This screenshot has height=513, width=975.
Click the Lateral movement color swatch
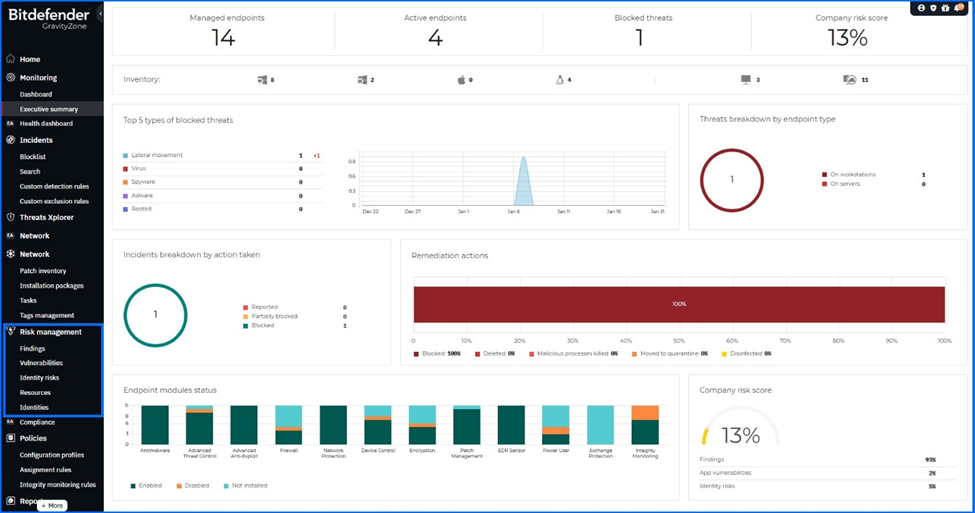(x=125, y=156)
